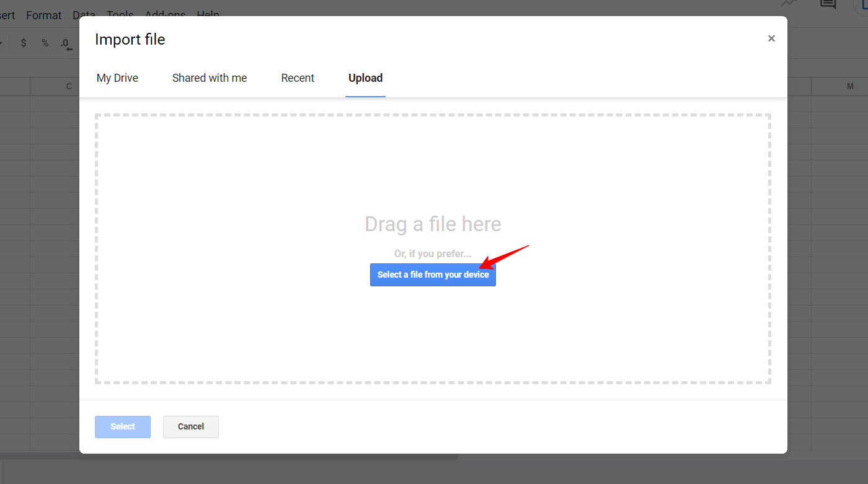Apply currency format from the toolbar
The image size is (868, 484).
[23, 43]
